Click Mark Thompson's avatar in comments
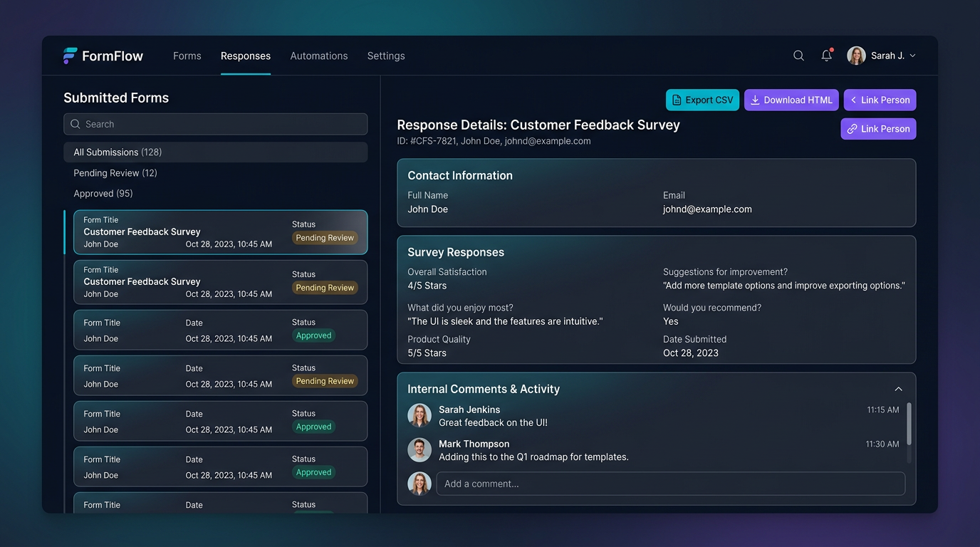Screen dimensions: 980x547 [419, 450]
